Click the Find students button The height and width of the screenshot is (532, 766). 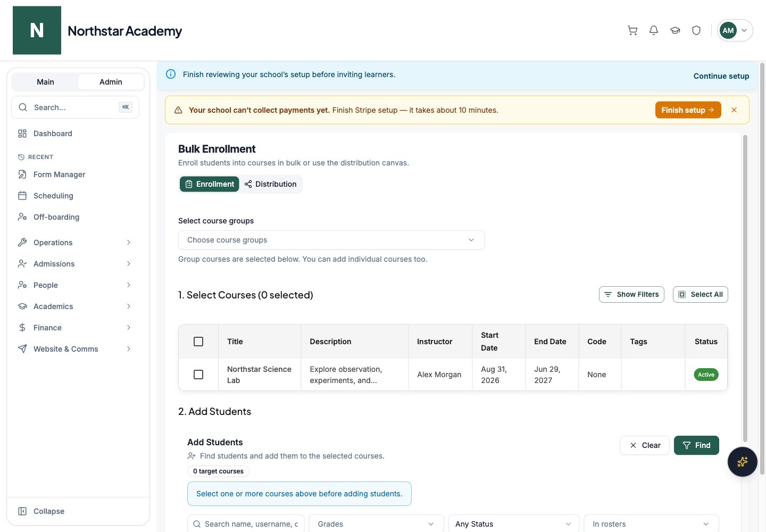click(696, 445)
